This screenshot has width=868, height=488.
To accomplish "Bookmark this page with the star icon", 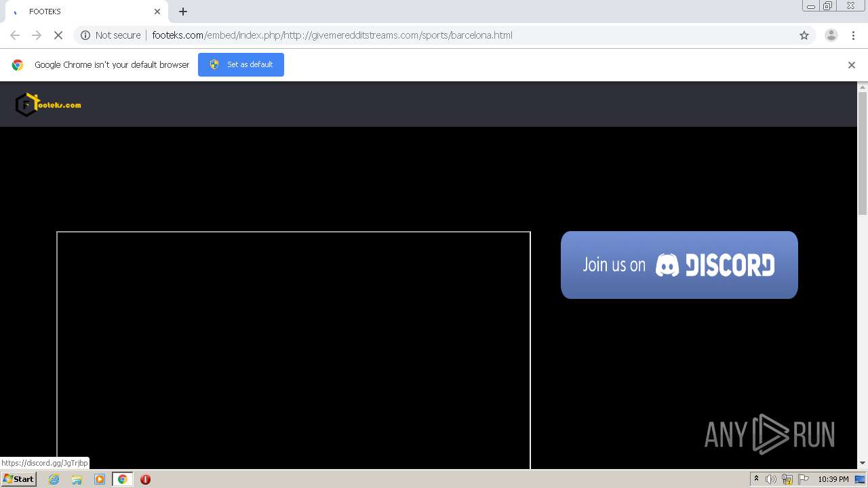I will point(804,35).
